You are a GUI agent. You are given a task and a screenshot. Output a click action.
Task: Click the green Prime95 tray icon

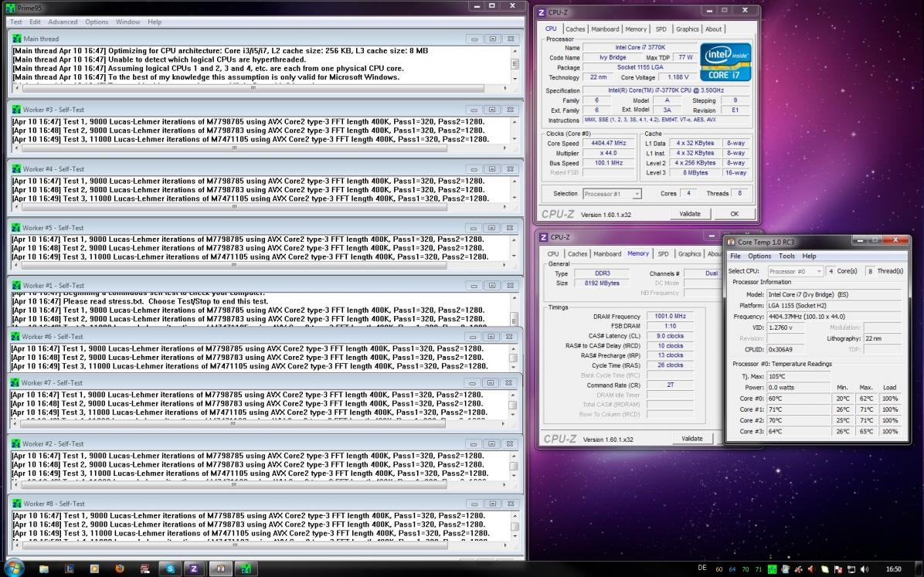[772, 569]
